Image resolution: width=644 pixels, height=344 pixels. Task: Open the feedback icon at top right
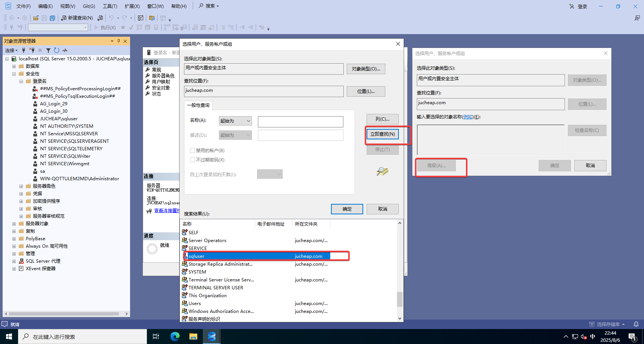point(637,18)
